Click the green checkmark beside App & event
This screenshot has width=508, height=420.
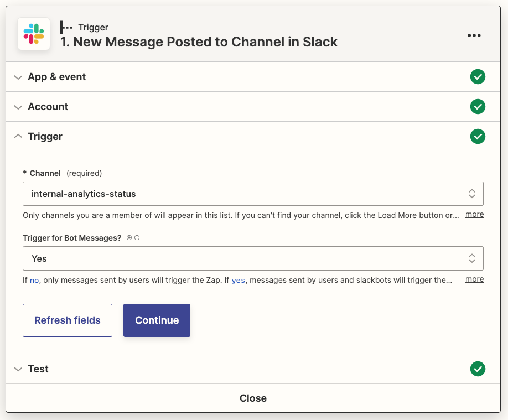[478, 77]
